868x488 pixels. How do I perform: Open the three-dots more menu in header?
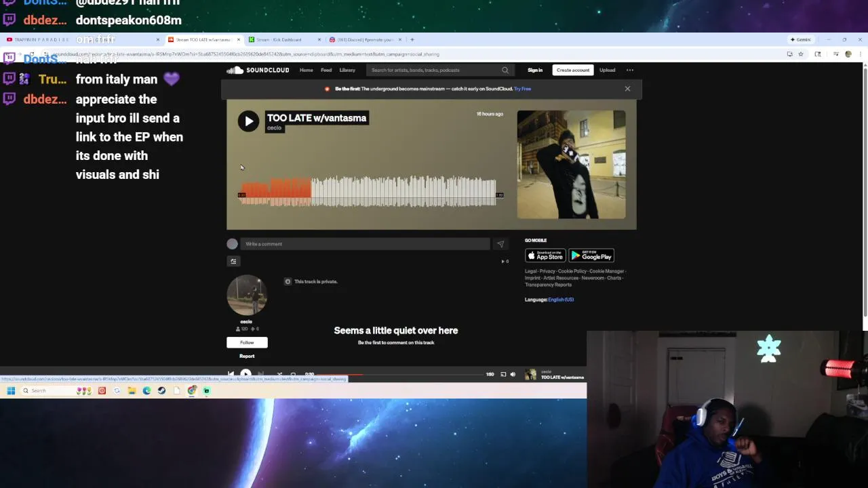pyautogui.click(x=630, y=70)
